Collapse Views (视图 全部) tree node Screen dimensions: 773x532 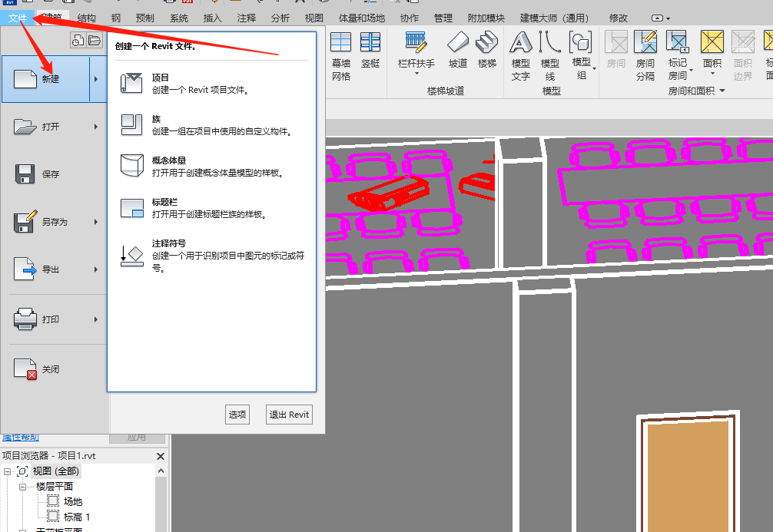8,471
